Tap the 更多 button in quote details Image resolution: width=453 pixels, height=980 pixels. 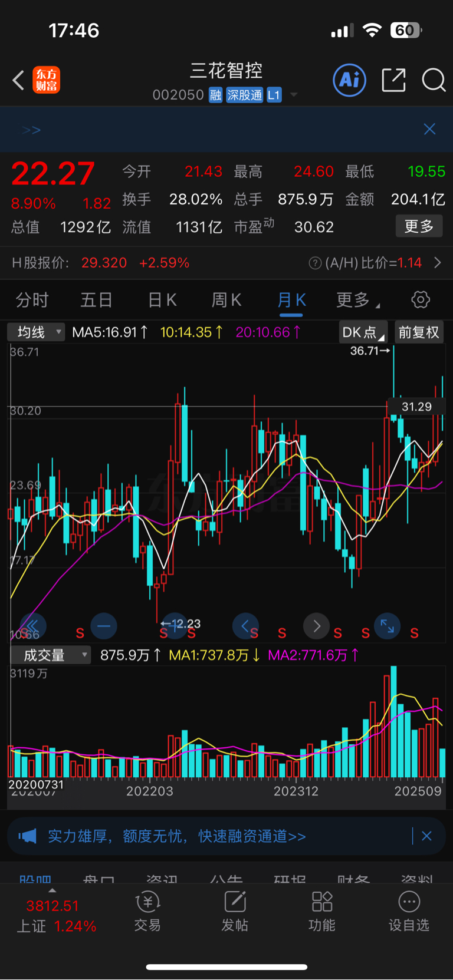pos(419,226)
